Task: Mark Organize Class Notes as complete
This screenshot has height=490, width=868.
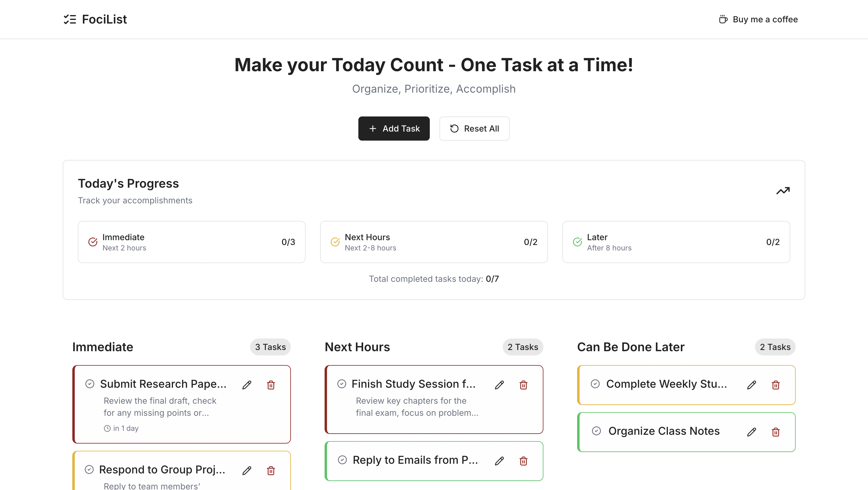Action: click(596, 431)
